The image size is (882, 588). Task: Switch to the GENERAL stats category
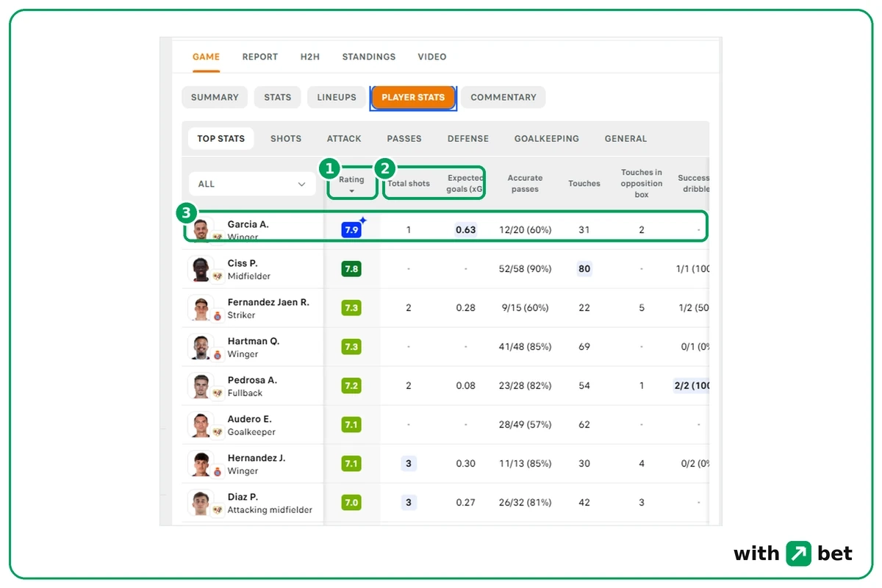tap(626, 138)
